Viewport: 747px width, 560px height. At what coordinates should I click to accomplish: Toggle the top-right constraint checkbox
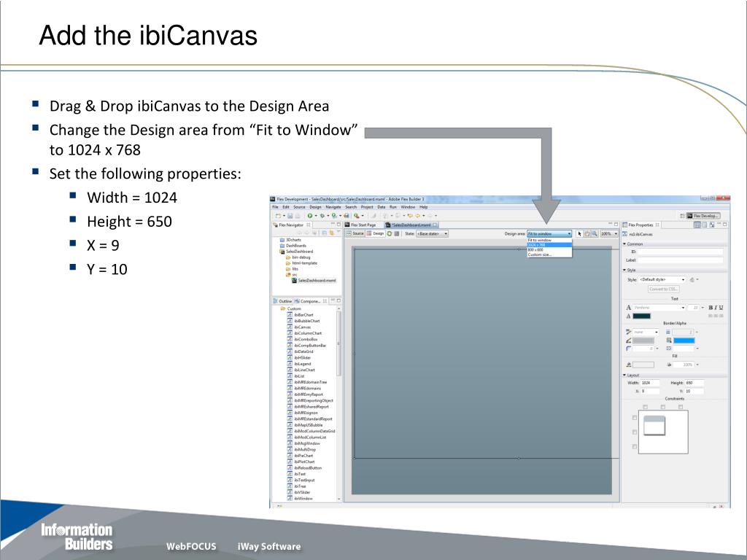click(681, 407)
